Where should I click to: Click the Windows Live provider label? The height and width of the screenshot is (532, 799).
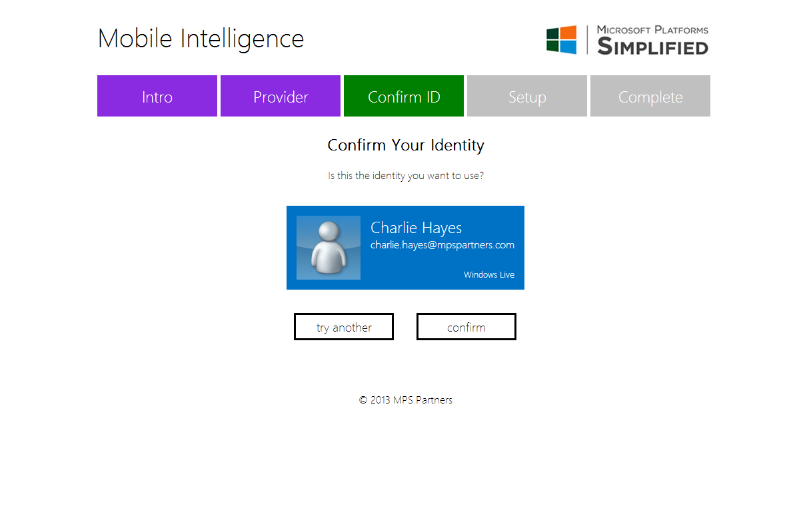[489, 275]
